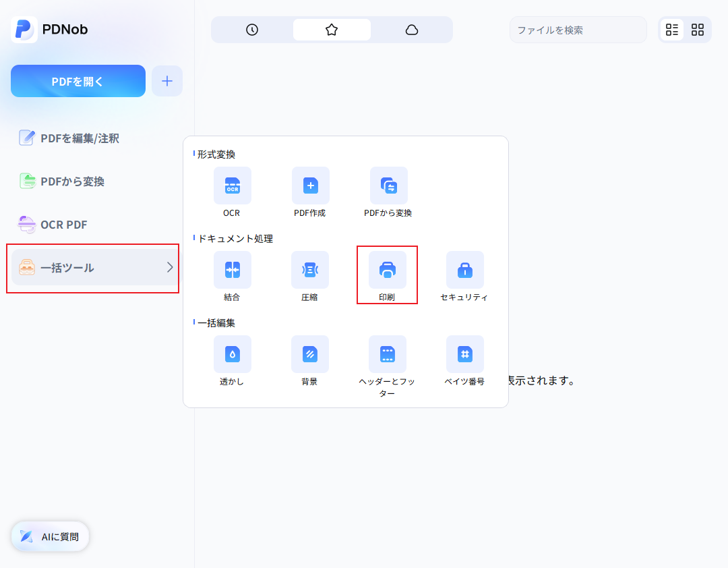Open the cloud files tab

[x=412, y=30]
